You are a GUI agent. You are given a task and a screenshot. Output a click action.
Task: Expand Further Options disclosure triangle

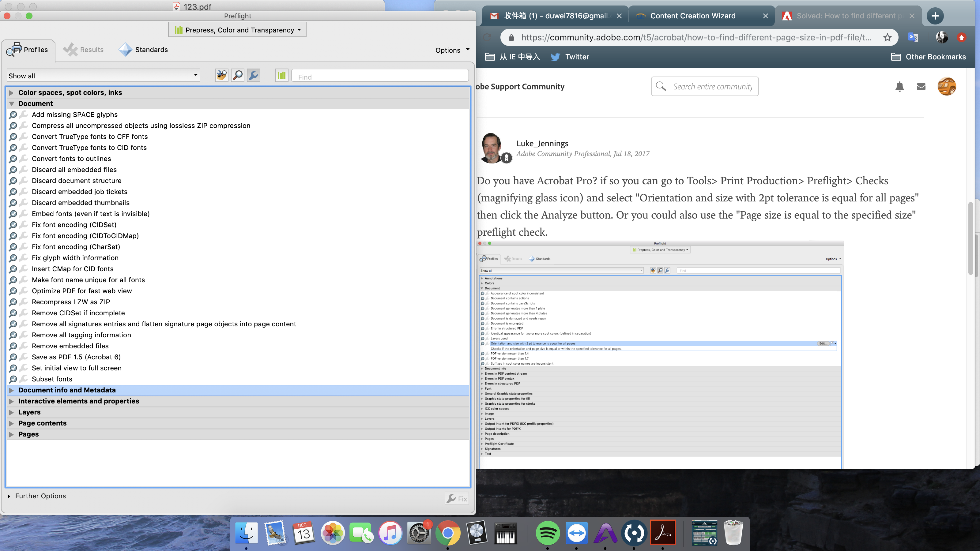9,496
